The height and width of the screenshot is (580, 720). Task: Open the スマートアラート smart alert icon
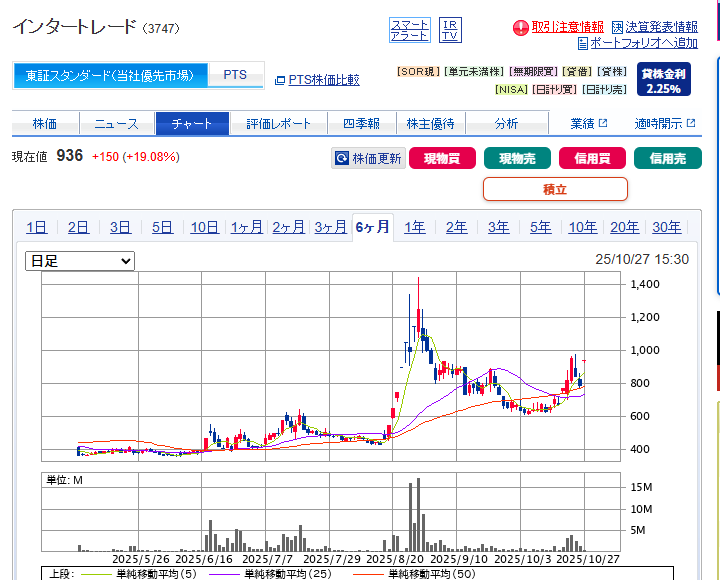[x=409, y=30]
